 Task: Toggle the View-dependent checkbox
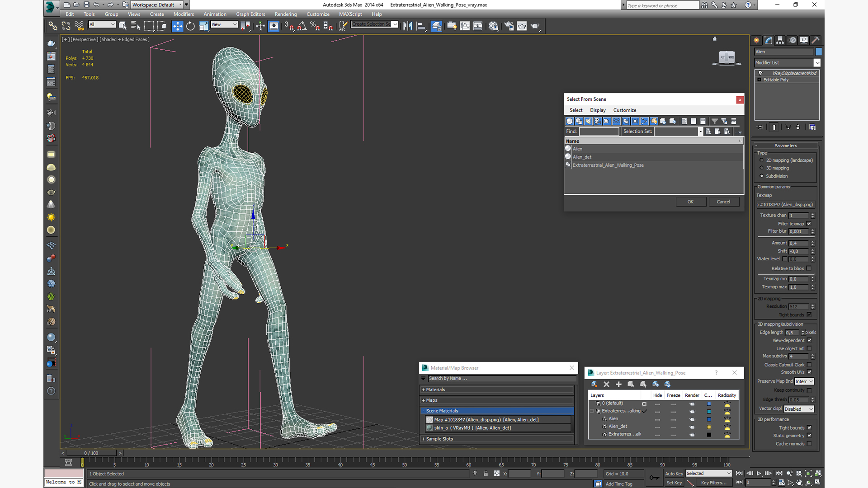coord(809,340)
